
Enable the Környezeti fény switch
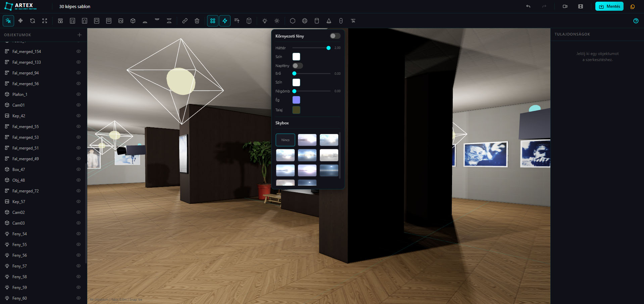point(335,36)
